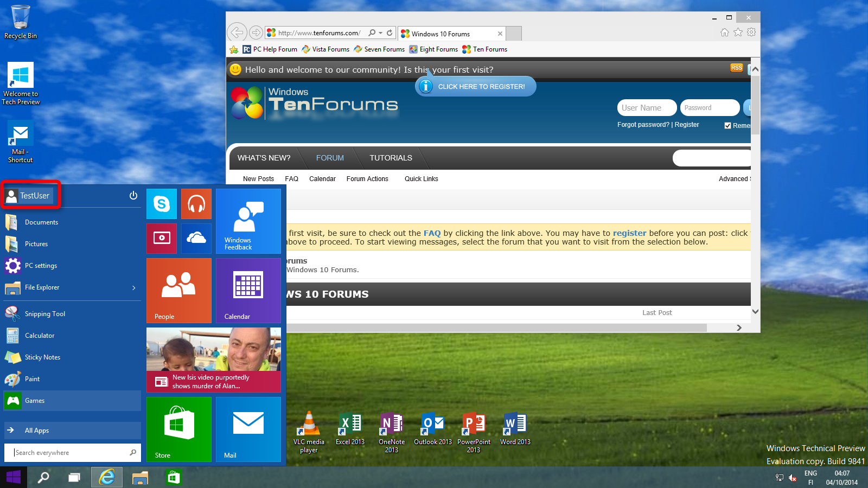Launch Paint from Start menu
This screenshot has height=488, width=868.
(72, 379)
